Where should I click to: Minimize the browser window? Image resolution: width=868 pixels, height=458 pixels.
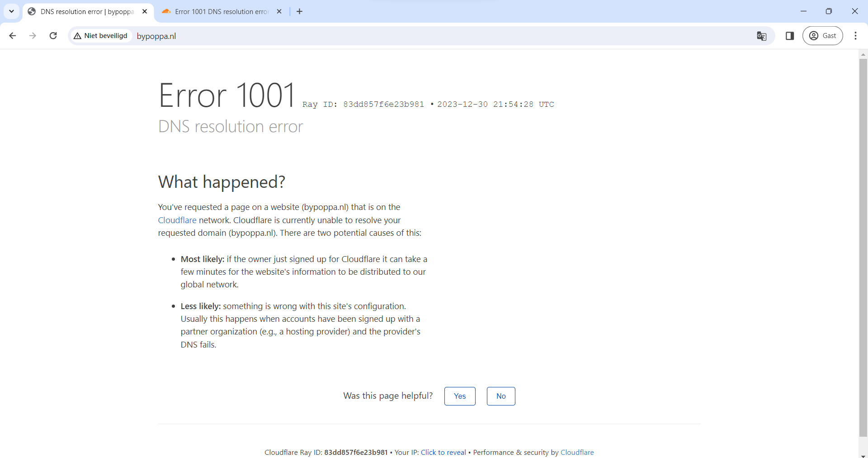click(803, 11)
